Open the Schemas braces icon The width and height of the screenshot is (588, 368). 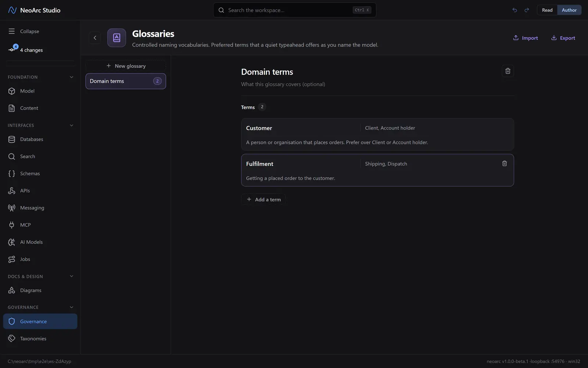(x=12, y=173)
